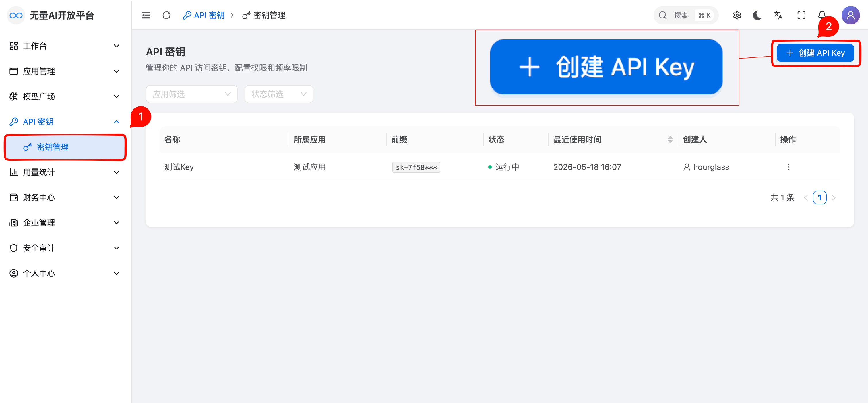This screenshot has height=403, width=868.
Task: Expand the 财务中心 menu chevron
Action: (x=117, y=197)
